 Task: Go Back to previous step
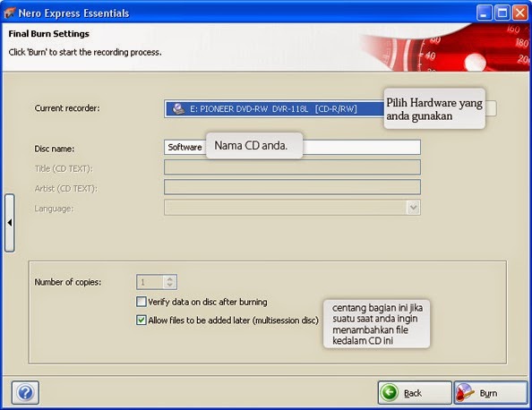pyautogui.click(x=415, y=393)
